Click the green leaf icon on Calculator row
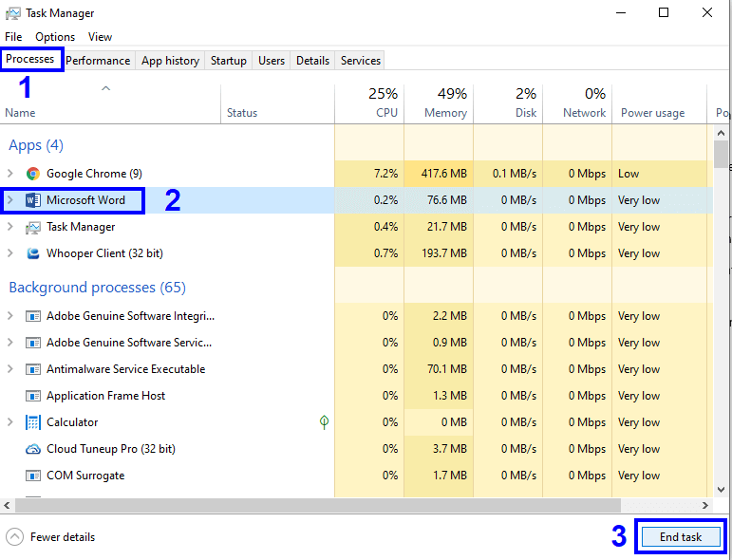Image resolution: width=732 pixels, height=560 pixels. click(x=324, y=422)
